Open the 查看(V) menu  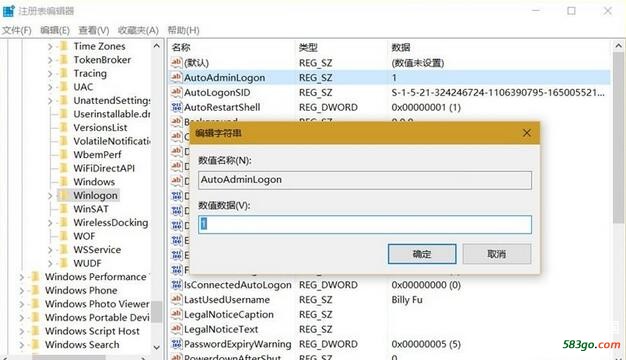94,30
